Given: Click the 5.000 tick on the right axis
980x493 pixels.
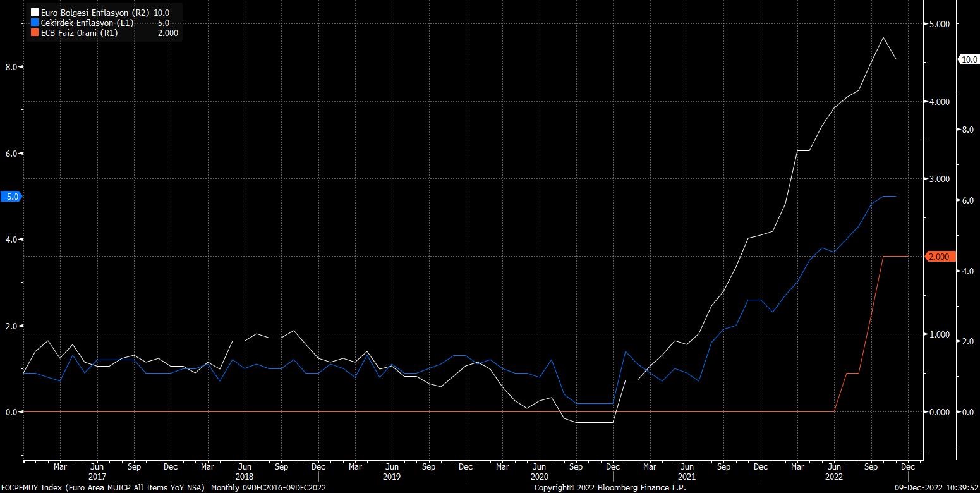Looking at the screenshot, I should pyautogui.click(x=941, y=24).
